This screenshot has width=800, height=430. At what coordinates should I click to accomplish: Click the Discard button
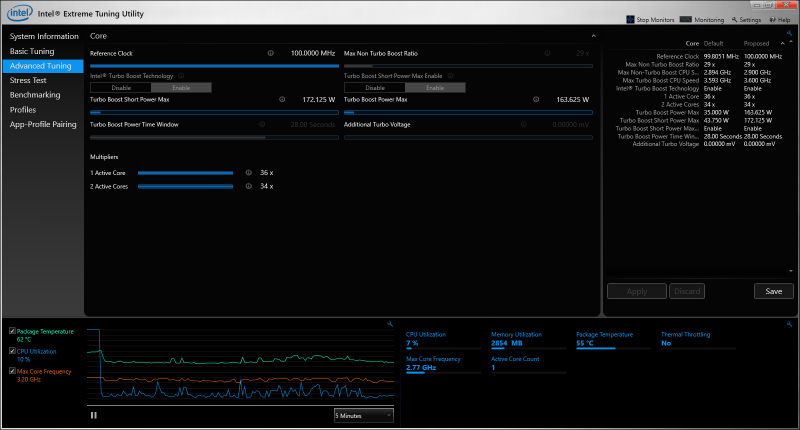(x=687, y=291)
